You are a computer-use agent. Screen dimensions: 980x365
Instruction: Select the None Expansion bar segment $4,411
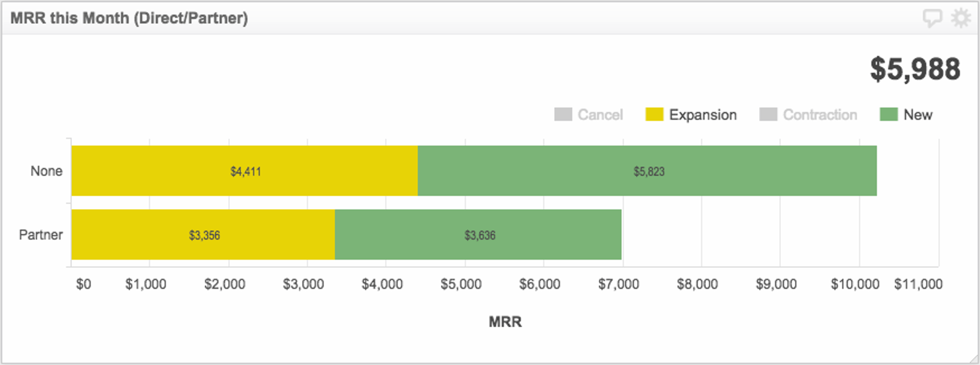click(x=244, y=171)
